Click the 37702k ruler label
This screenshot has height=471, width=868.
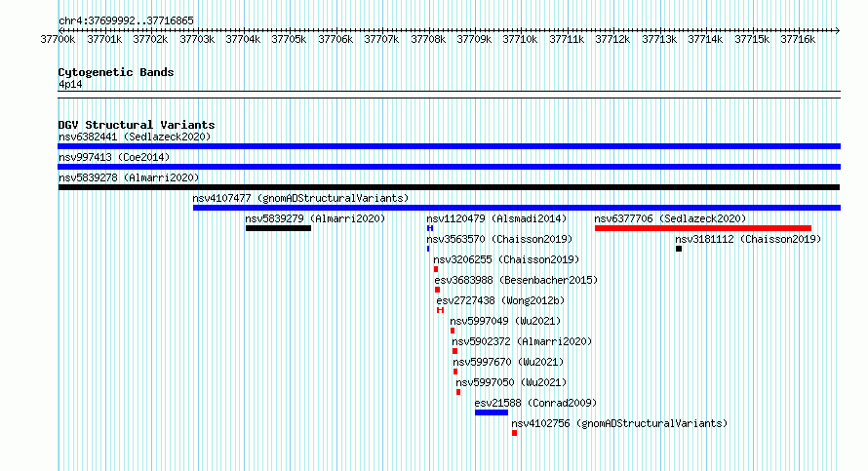point(150,39)
